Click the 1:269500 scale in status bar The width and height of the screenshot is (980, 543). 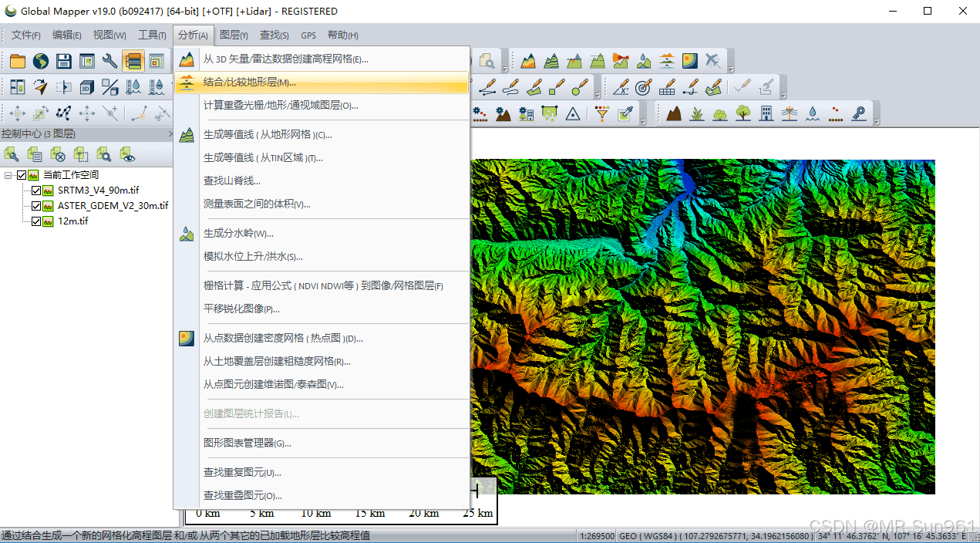click(x=597, y=536)
